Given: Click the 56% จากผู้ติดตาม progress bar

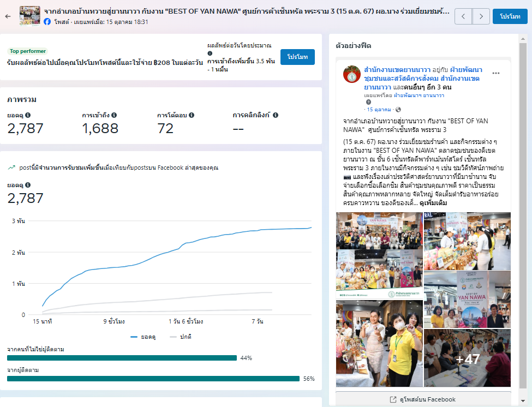Looking at the screenshot, I should (x=153, y=379).
